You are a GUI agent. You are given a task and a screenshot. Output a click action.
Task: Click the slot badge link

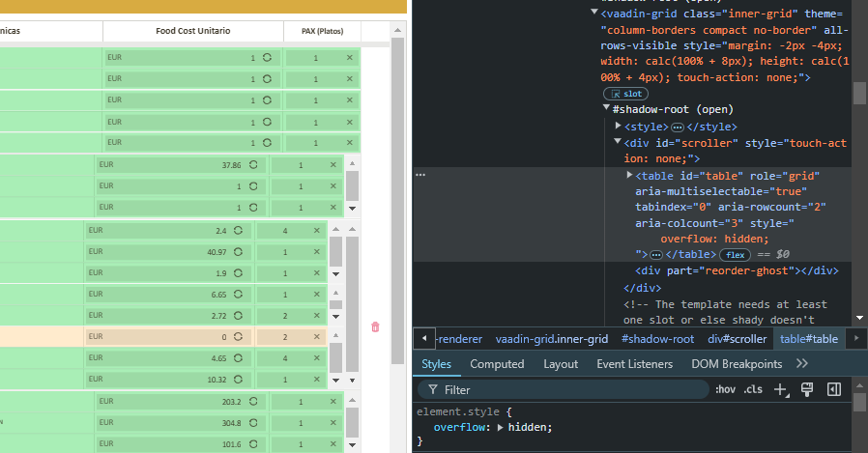[625, 94]
